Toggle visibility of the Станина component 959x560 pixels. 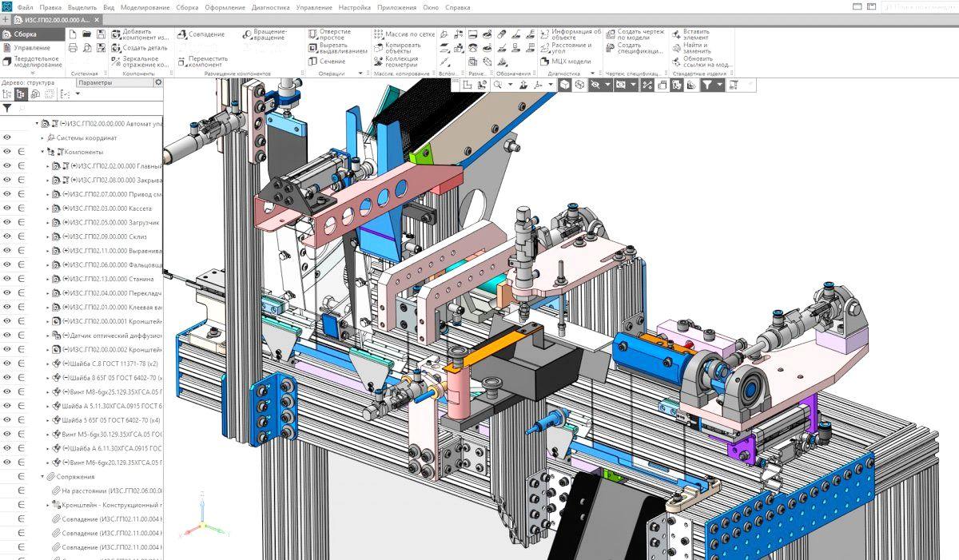[7, 279]
